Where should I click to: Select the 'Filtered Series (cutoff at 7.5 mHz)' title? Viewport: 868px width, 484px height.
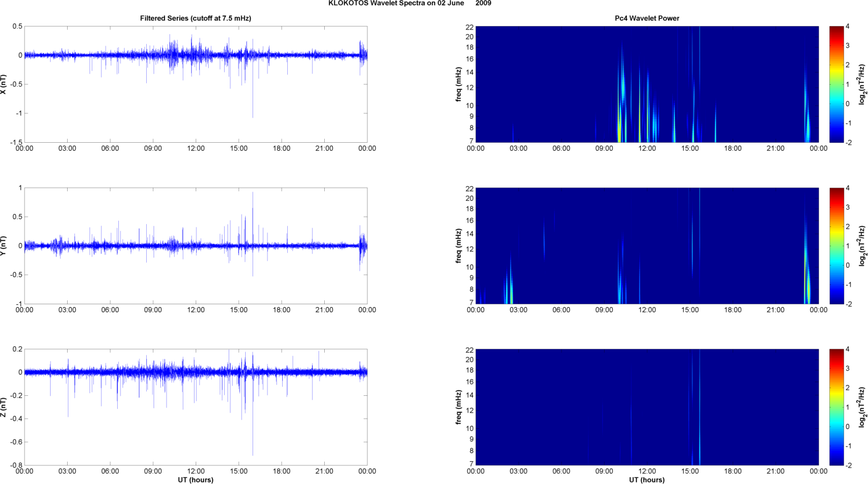(196, 18)
